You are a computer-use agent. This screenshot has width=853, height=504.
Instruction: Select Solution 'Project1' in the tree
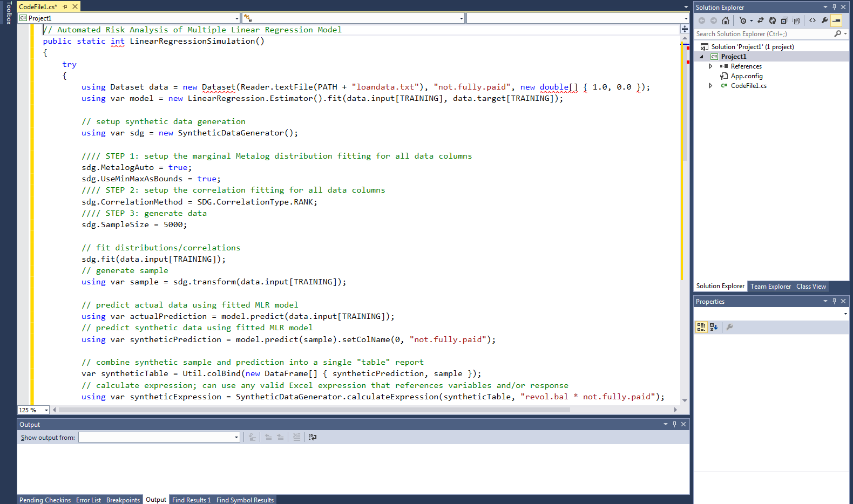(753, 47)
